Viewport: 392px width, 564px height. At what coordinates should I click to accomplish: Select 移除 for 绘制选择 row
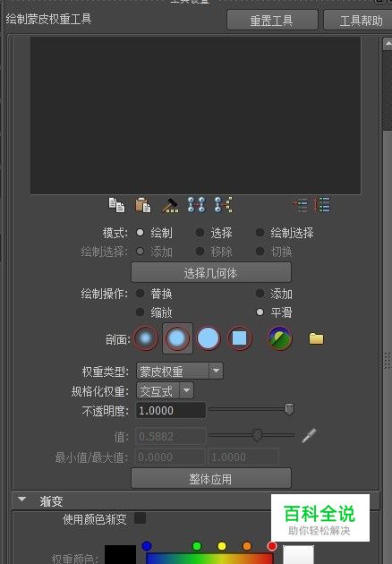(x=200, y=251)
